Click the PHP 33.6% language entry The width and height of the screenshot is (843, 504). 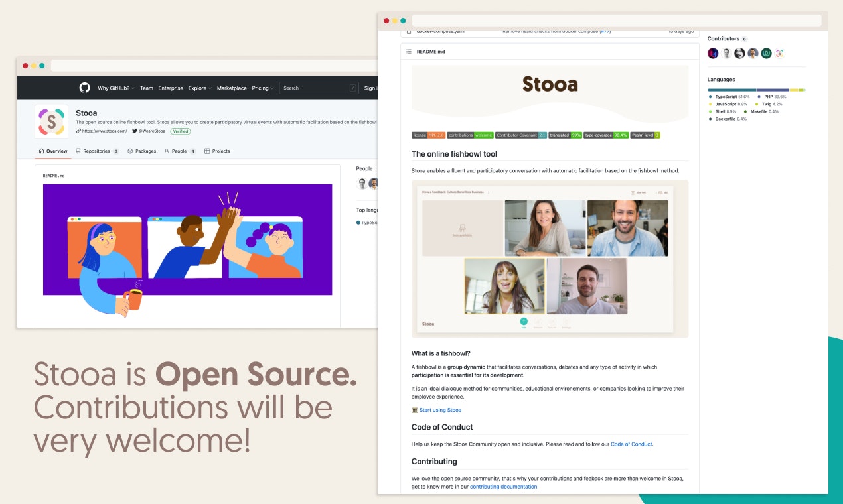pyautogui.click(x=771, y=97)
